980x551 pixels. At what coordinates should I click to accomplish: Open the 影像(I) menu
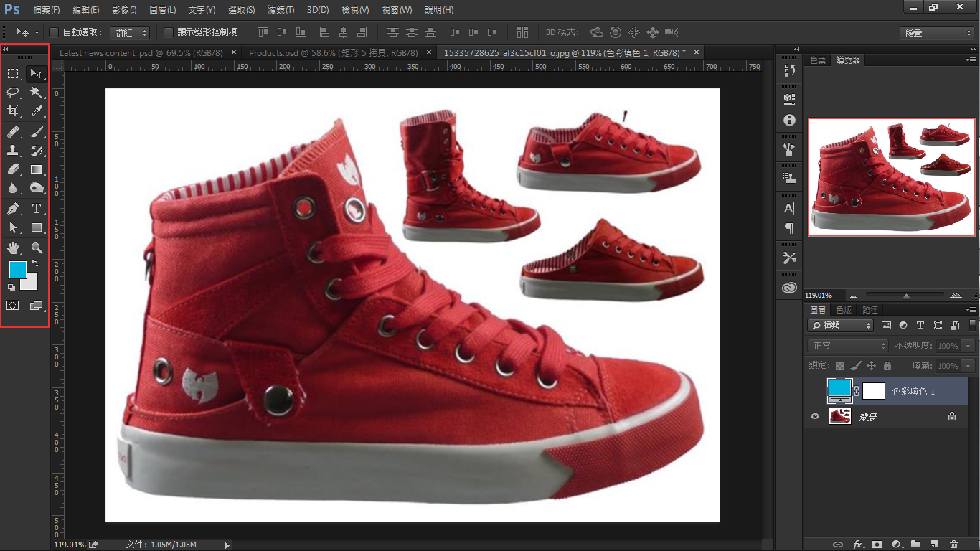(124, 10)
